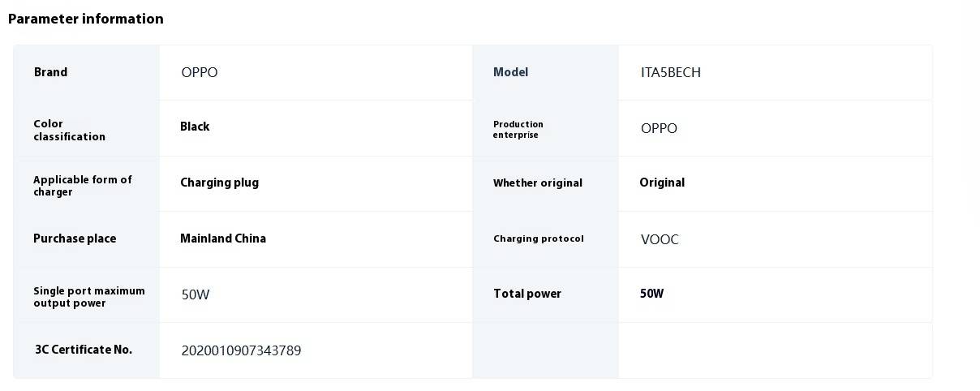Click the Black color value
Screen dimensions: 980x391
(x=195, y=127)
